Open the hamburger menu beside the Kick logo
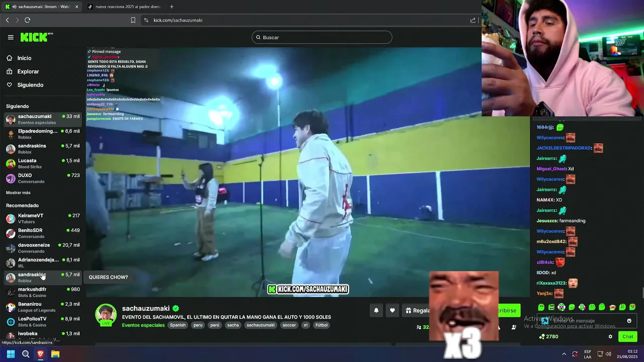 point(11,37)
